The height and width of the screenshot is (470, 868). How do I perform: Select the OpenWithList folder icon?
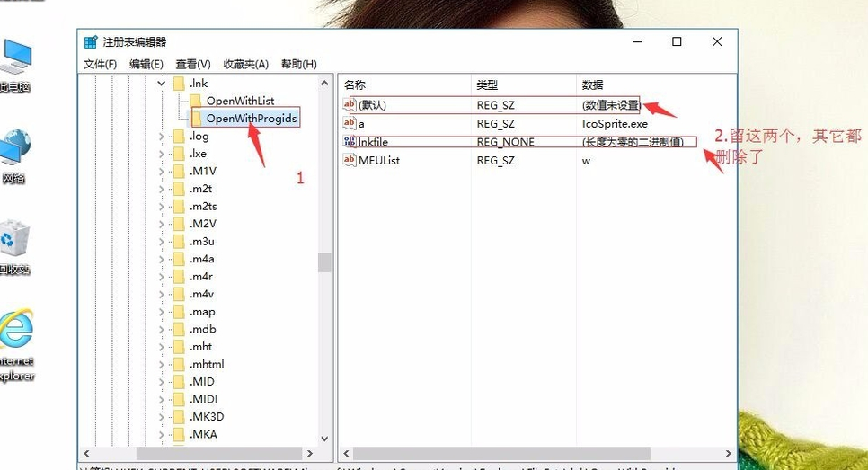(x=195, y=101)
